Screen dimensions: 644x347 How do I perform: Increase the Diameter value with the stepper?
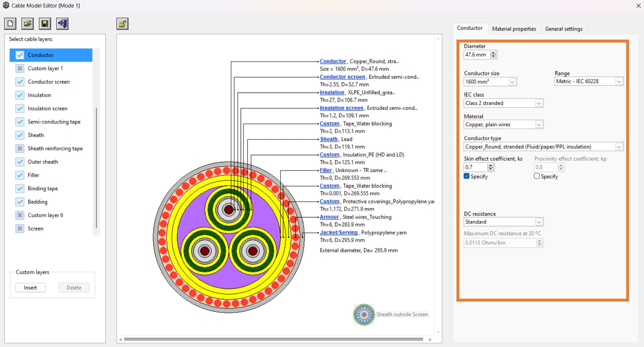pyautogui.click(x=493, y=53)
